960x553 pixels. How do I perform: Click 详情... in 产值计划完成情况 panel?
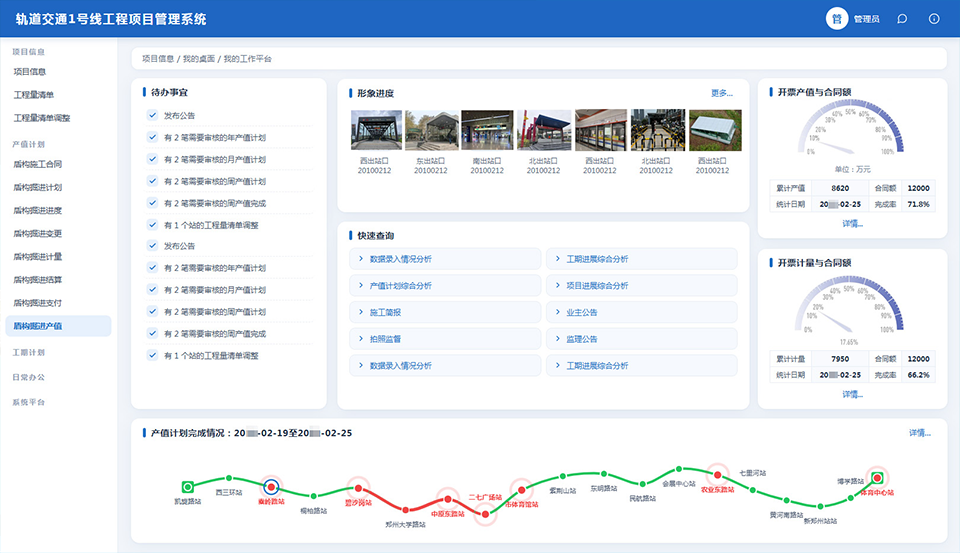[920, 433]
